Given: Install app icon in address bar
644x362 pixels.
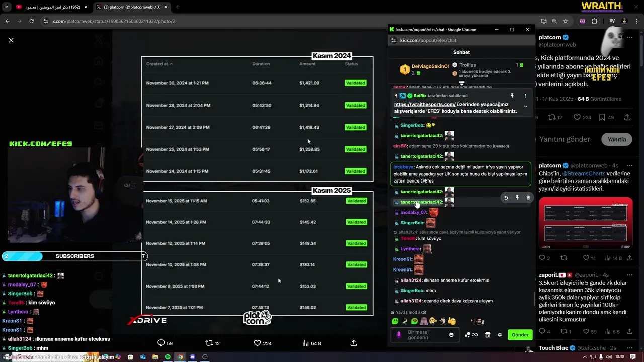Looking at the screenshot, I should pos(544,21).
